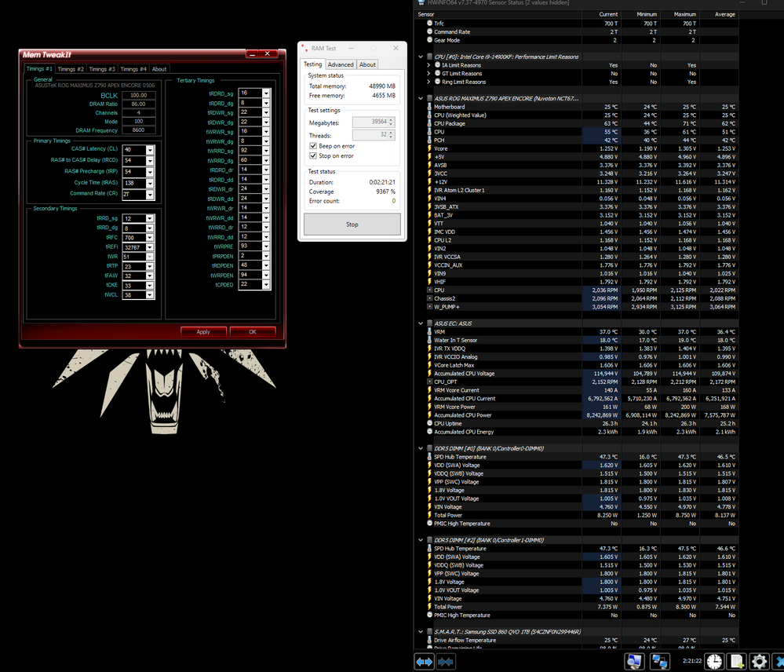Click RAM Test app title icon
Image resolution: width=784 pixels, height=672 pixels.
(x=304, y=48)
